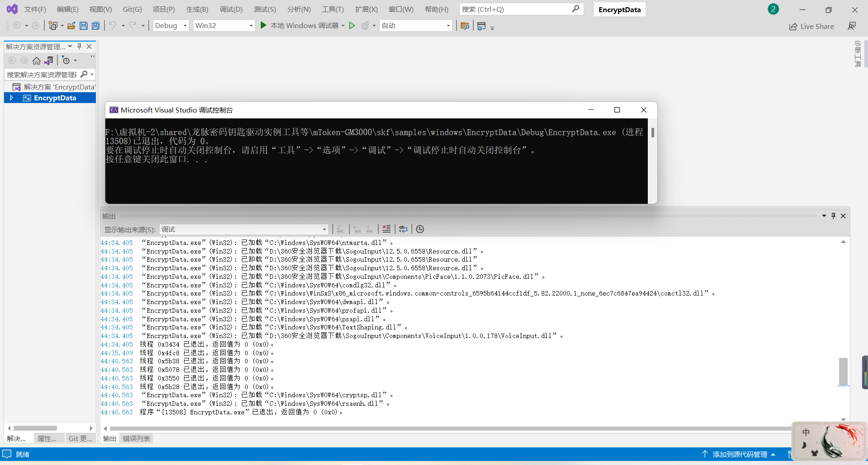The height and width of the screenshot is (465, 868).
Task: Open the 自动 dropdown in toolbar
Action: coord(416,26)
